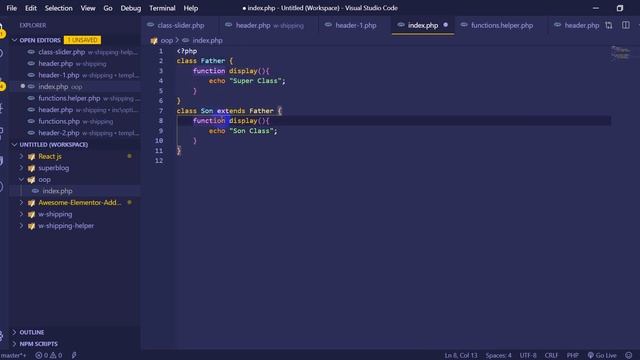The image size is (640, 360).
Task: Expand the Outline section
Action: coord(15,332)
